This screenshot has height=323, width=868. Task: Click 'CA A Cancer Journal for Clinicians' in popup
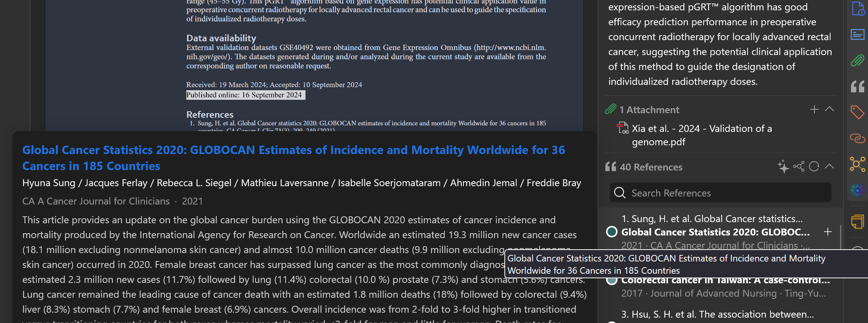click(96, 201)
